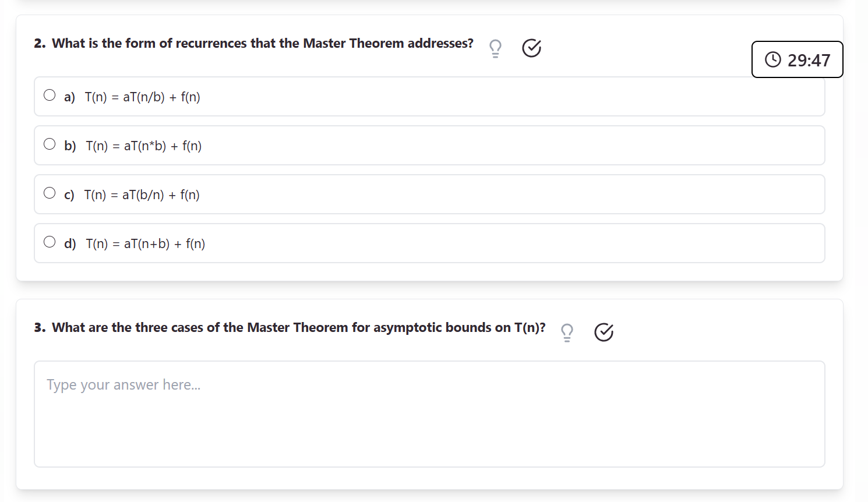868x502 pixels.
Task: Show the hint for the Master Theorem recurrence question
Action: tap(495, 48)
